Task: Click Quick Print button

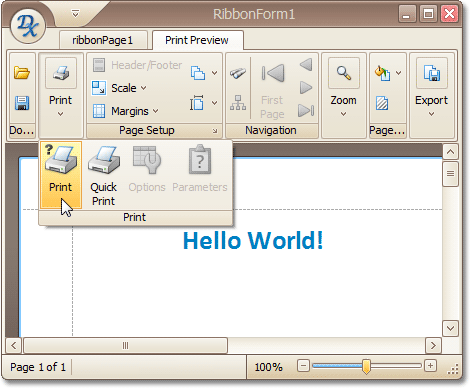Action: pyautogui.click(x=104, y=175)
